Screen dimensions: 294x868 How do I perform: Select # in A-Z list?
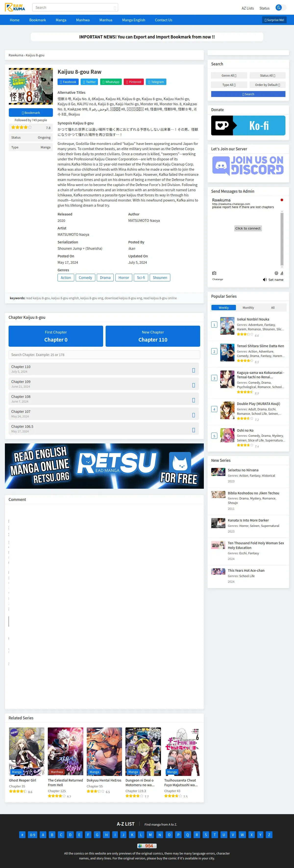22,835
